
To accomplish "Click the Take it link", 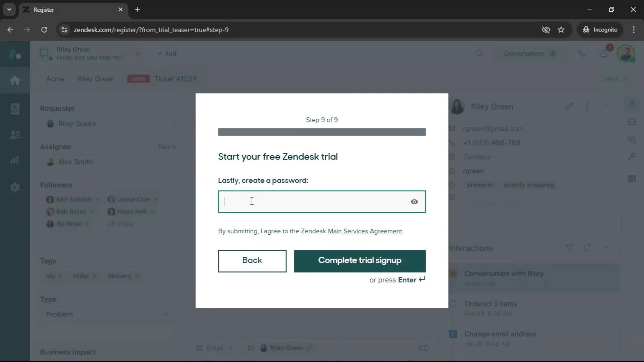I will (167, 146).
